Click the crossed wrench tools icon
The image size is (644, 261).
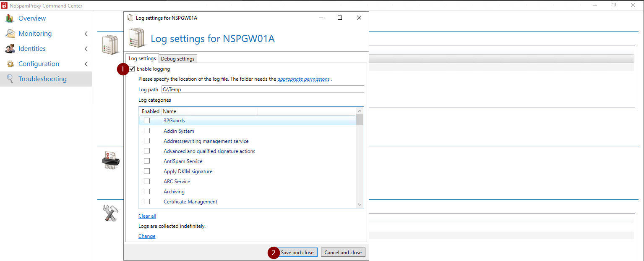point(111,213)
